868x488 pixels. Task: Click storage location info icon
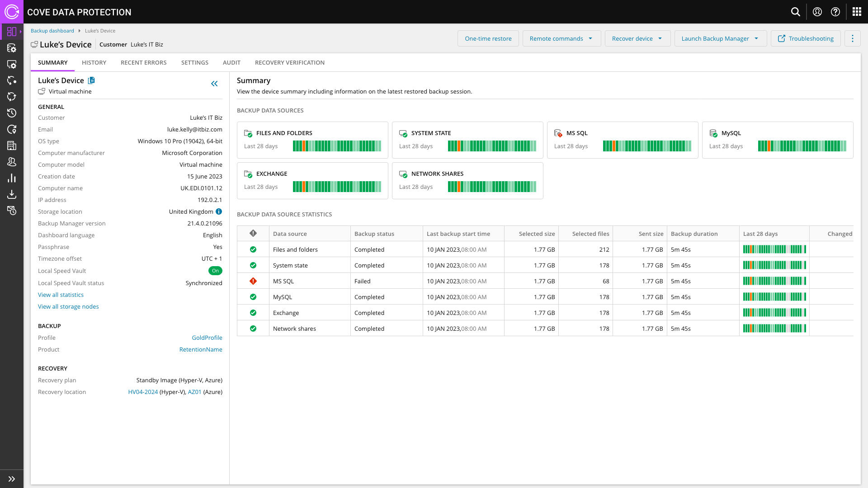219,211
